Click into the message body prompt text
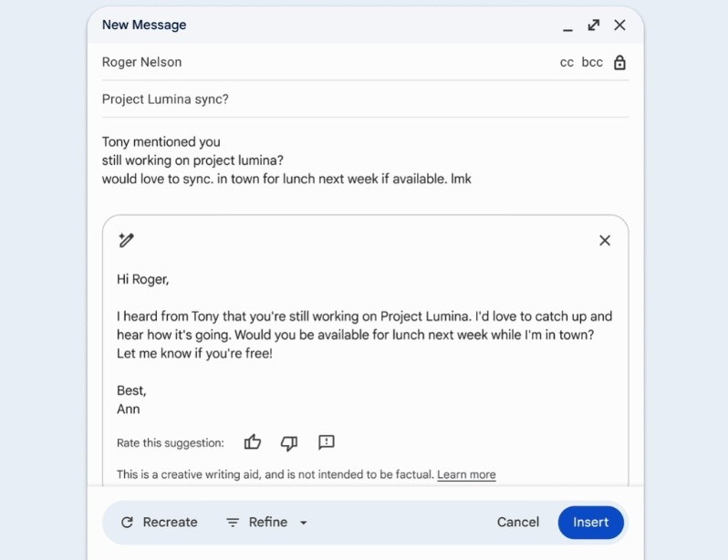The width and height of the screenshot is (728, 560). [286, 161]
